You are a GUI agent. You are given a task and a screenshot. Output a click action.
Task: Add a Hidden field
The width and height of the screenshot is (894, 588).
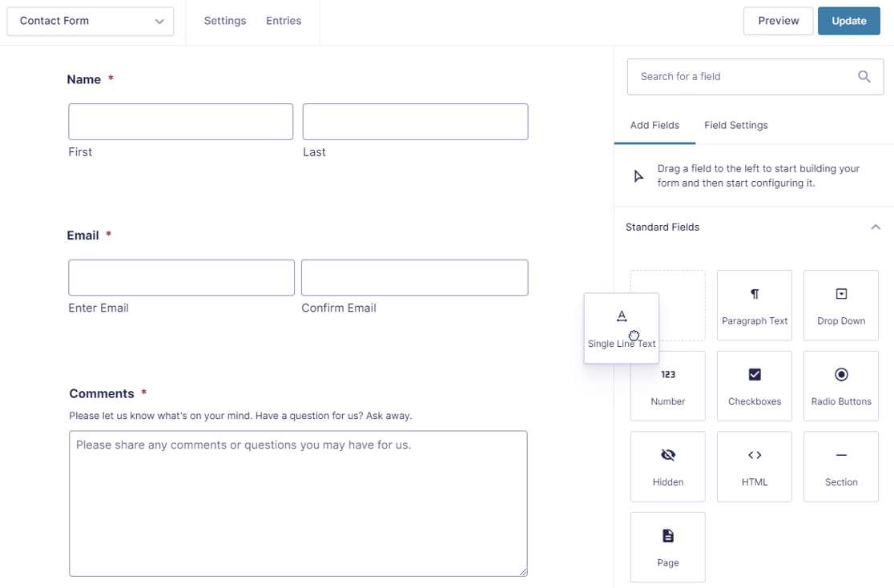[667, 466]
